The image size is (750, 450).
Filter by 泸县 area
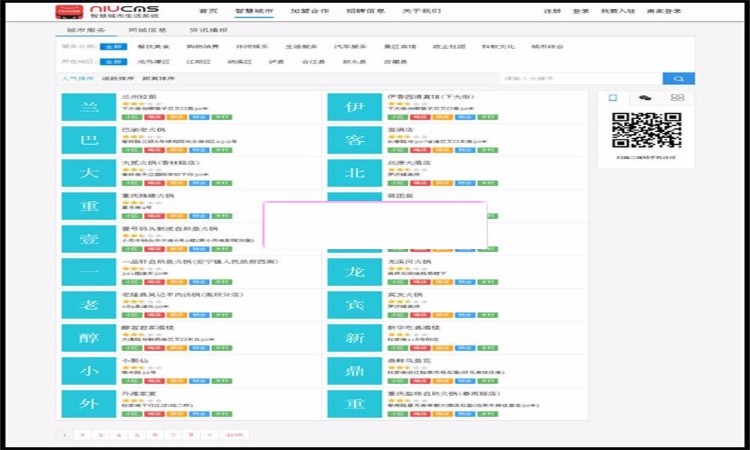click(x=276, y=62)
